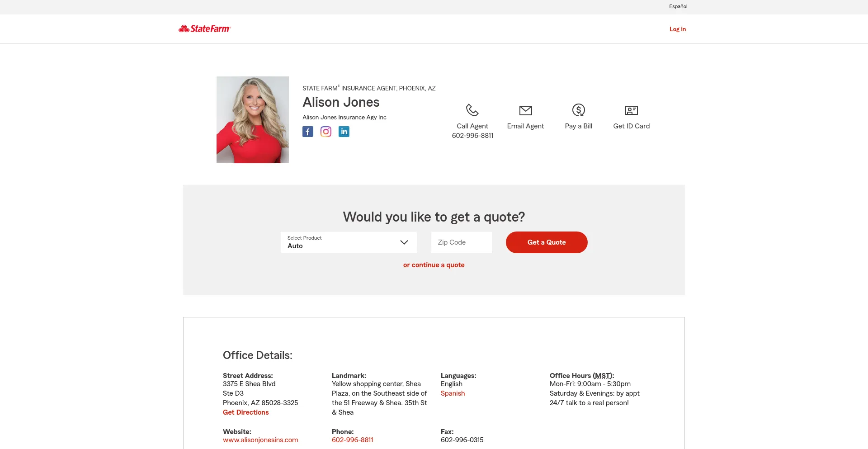Open Alison Jones's Facebook page icon
The width and height of the screenshot is (868, 449).
coord(308,132)
